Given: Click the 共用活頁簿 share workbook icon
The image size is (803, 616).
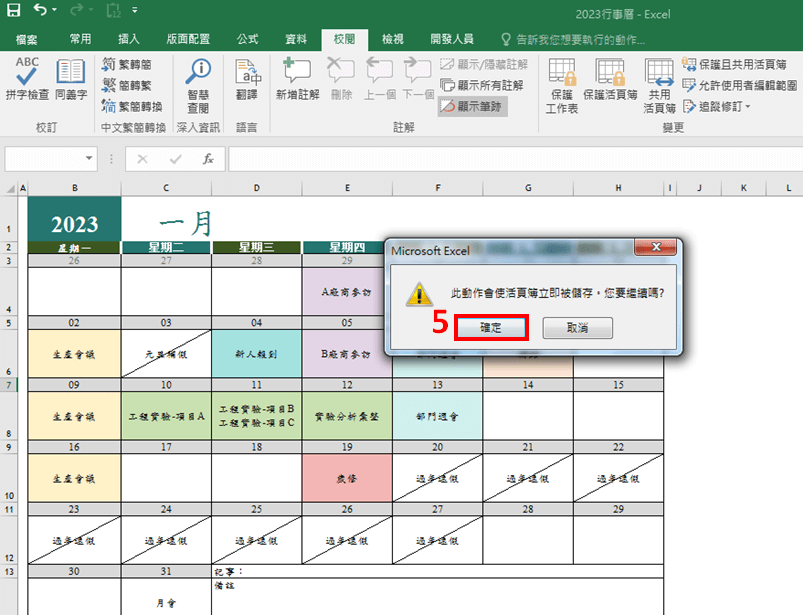Looking at the screenshot, I should click(x=659, y=84).
